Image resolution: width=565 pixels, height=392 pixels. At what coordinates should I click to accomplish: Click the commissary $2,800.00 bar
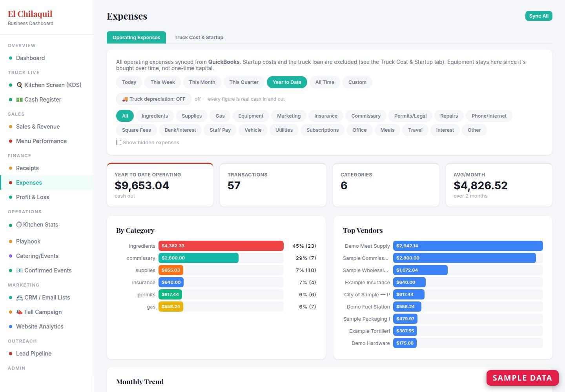tap(199, 258)
